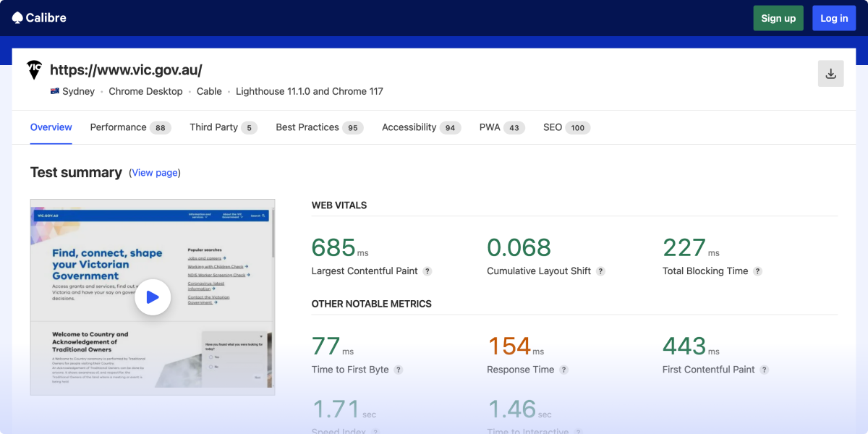
Task: Download the test report
Action: point(830,73)
